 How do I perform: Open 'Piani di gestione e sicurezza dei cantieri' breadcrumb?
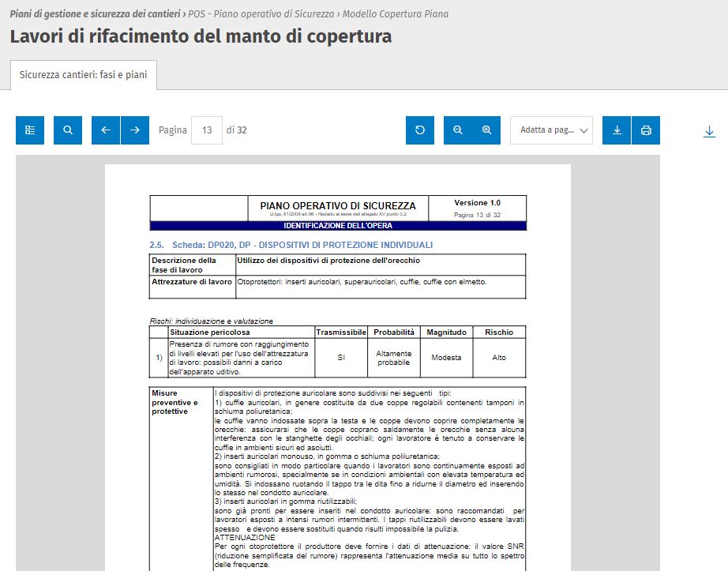pyautogui.click(x=94, y=14)
